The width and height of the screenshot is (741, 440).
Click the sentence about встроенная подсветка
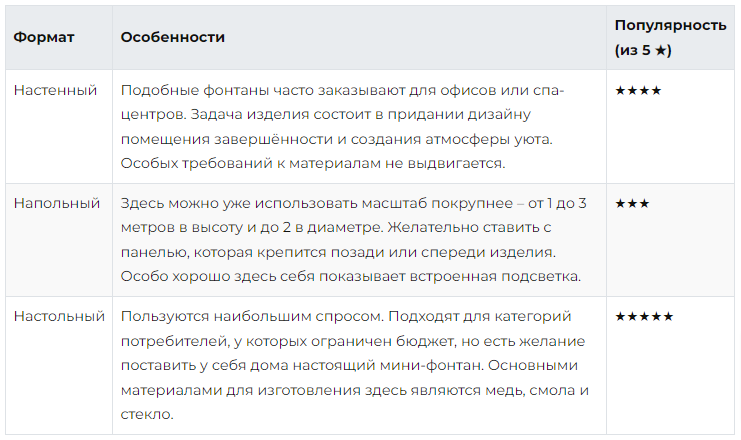click(350, 275)
